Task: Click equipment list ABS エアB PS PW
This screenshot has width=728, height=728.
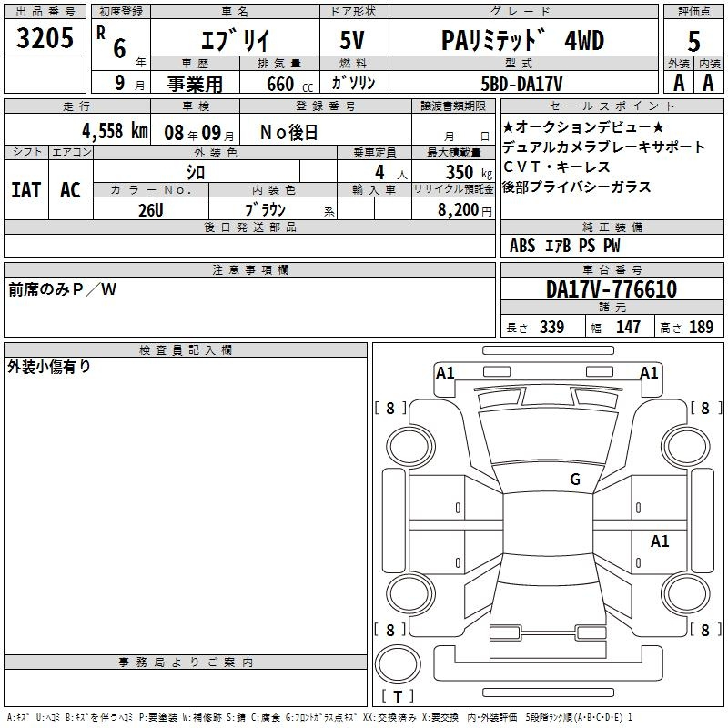Action: pyautogui.click(x=564, y=246)
